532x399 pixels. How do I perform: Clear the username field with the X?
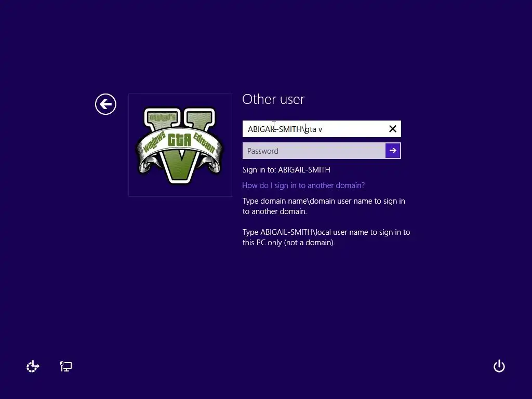[x=393, y=129]
